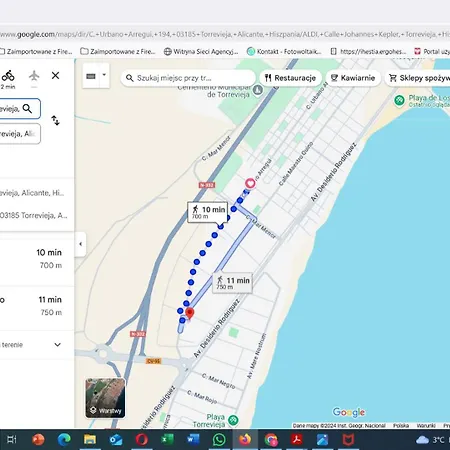Filter map by Restauracje

(x=291, y=78)
